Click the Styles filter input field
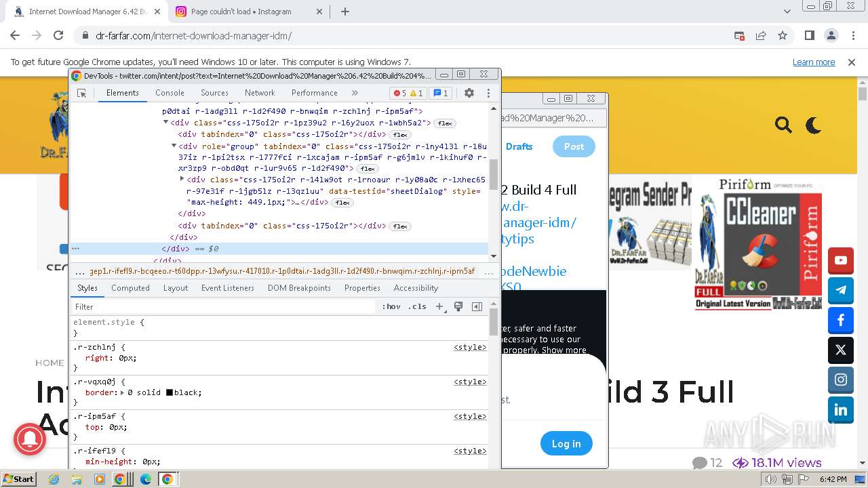This screenshot has width=868, height=488. [224, 307]
